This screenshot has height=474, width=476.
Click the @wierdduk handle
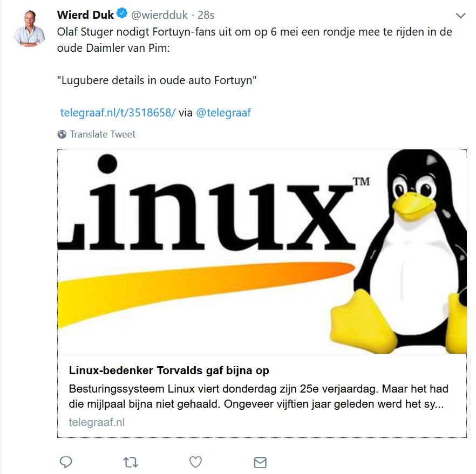point(159,15)
